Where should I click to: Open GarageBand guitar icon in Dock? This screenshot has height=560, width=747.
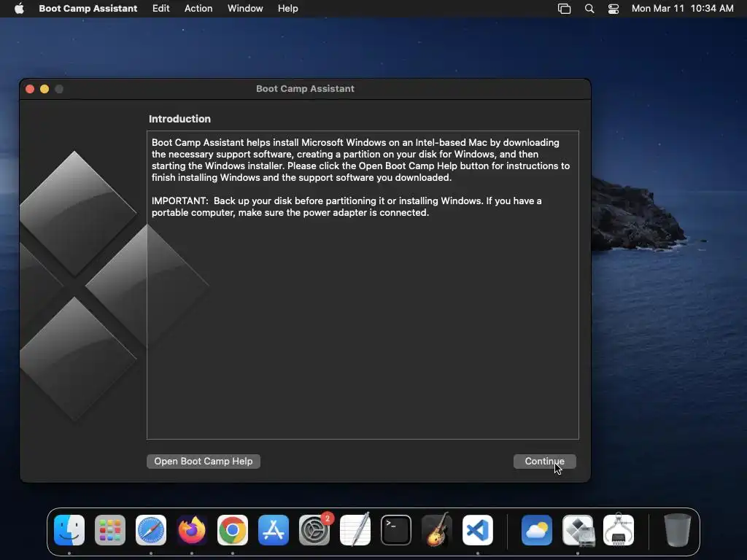click(437, 530)
